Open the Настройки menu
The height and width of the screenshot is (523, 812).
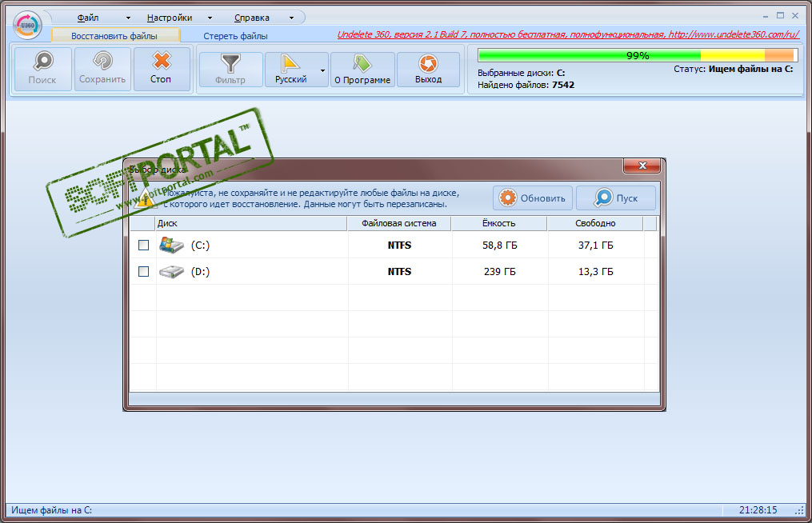(x=170, y=18)
